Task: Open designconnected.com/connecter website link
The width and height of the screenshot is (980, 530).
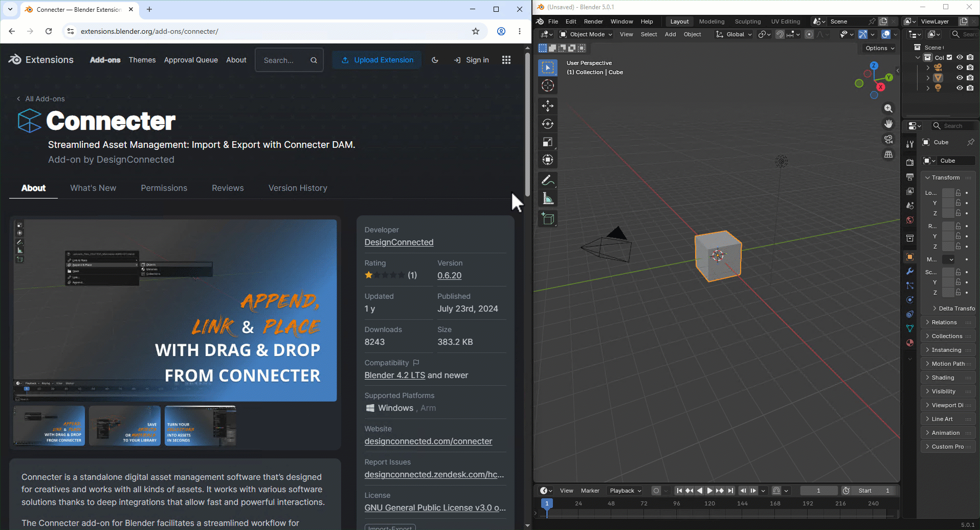Action: pos(428,441)
